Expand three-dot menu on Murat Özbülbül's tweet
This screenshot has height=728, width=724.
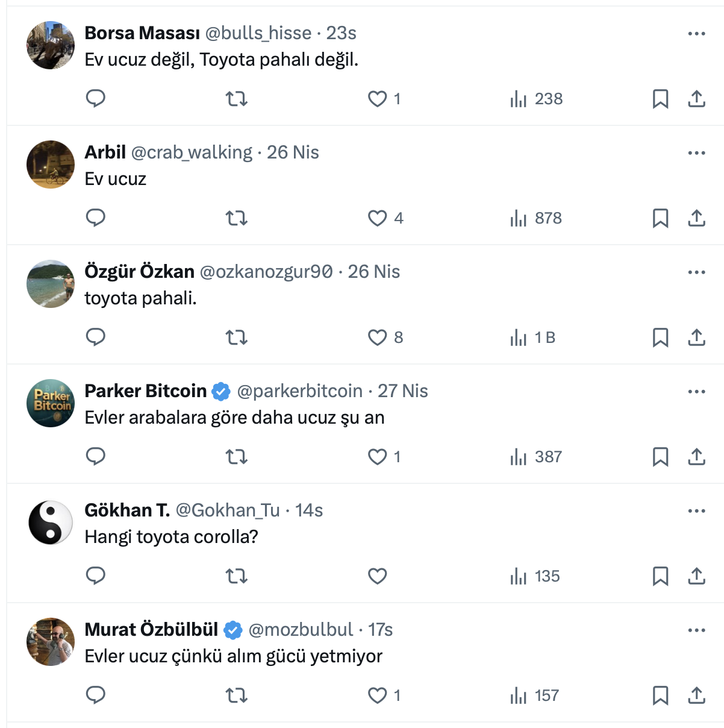(x=696, y=630)
